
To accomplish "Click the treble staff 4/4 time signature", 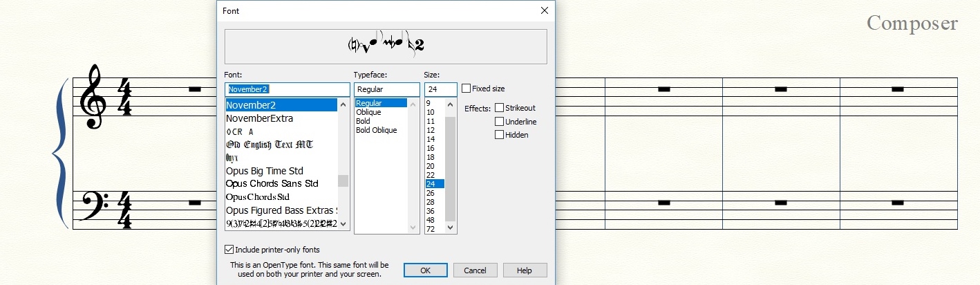I will 124,97.
